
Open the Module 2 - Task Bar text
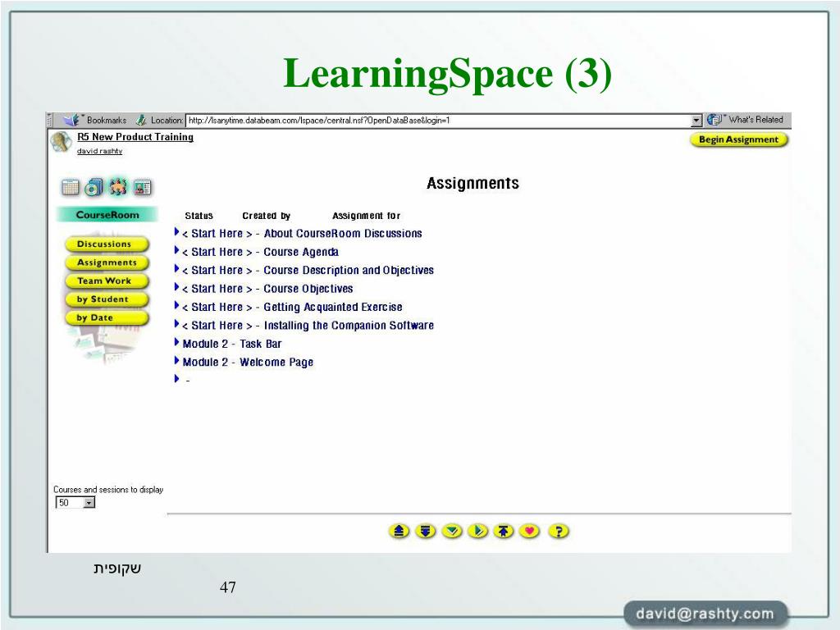[232, 344]
